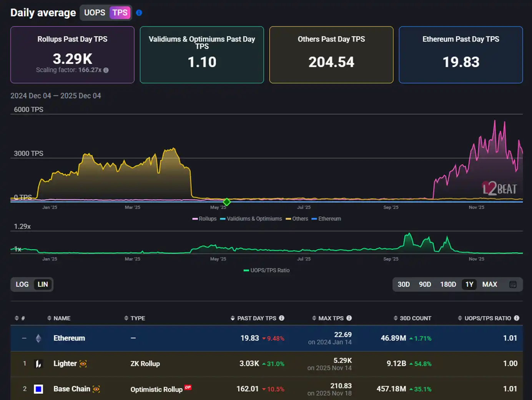Viewport: 532px width, 400px height.
Task: Click the Lighter project logo icon
Action: (x=38, y=364)
